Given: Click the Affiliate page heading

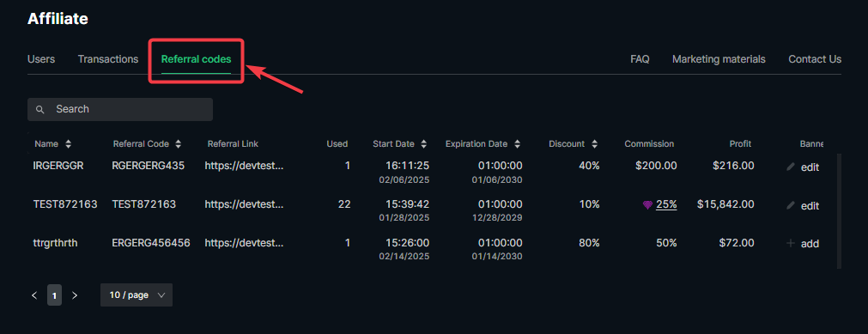Looking at the screenshot, I should 58,19.
